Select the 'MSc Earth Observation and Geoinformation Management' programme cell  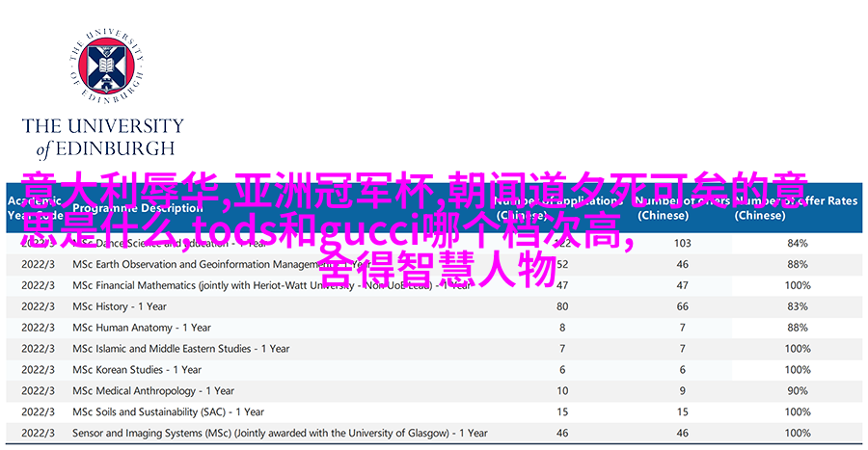point(222,264)
